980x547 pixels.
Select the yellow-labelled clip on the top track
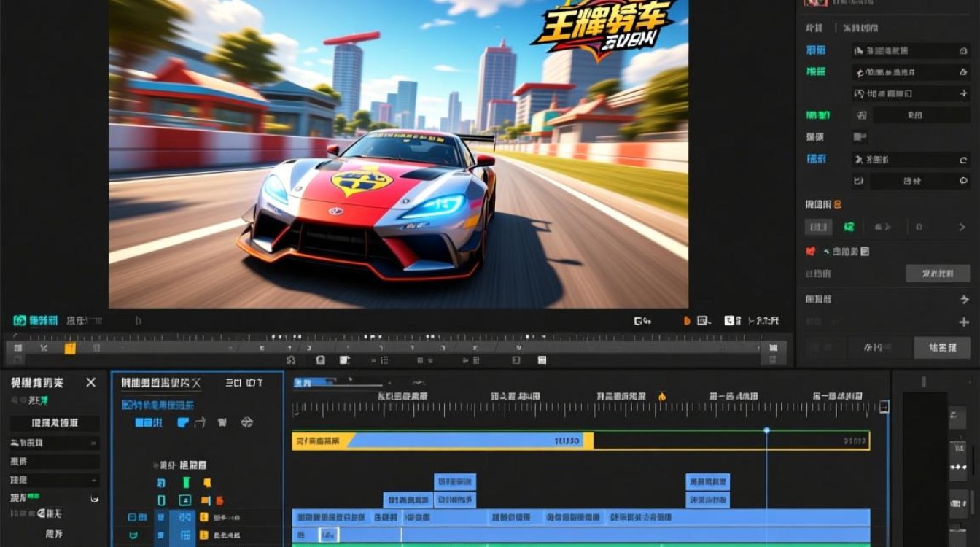point(443,441)
